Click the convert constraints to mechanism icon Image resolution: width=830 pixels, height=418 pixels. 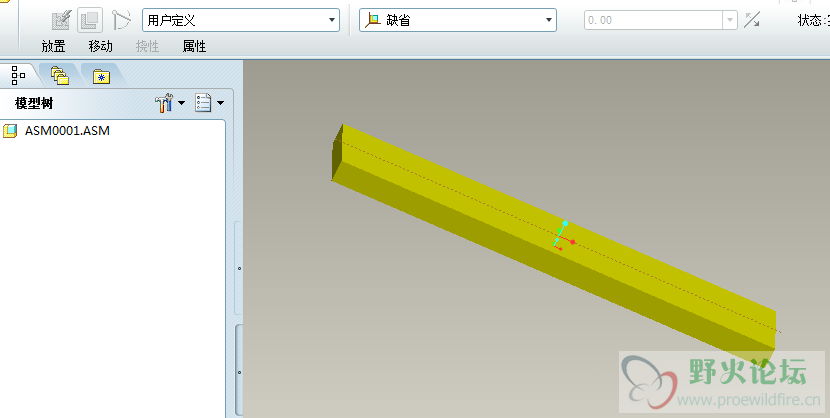121,21
